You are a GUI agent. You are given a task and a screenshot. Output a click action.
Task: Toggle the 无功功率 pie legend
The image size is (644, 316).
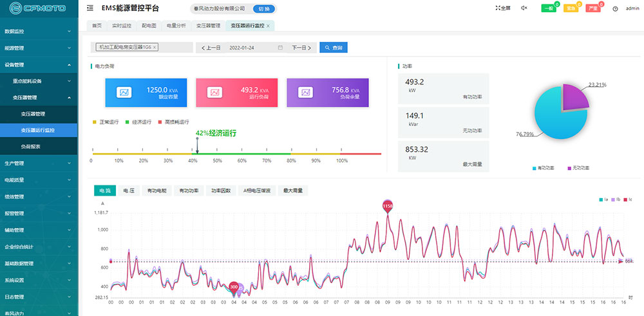pos(578,168)
